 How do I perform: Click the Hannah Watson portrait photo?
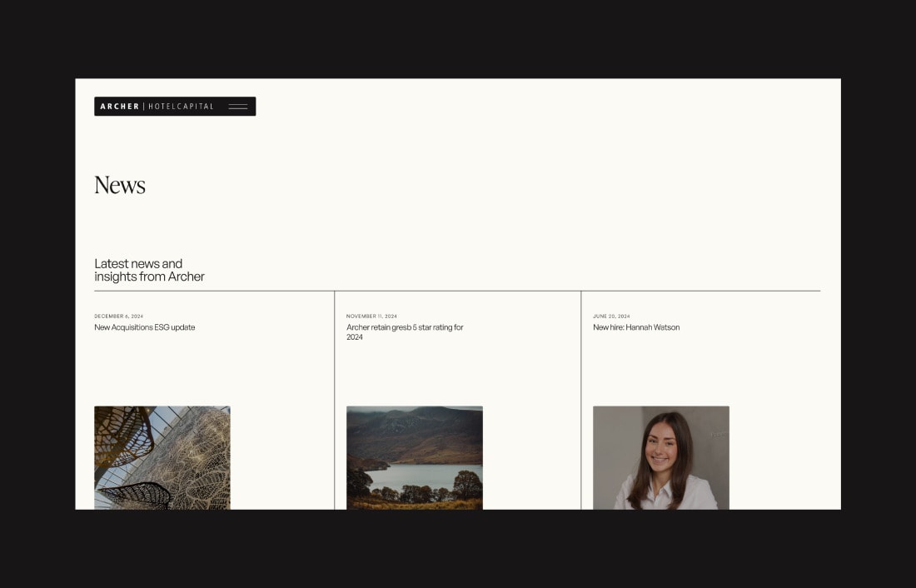(x=661, y=457)
